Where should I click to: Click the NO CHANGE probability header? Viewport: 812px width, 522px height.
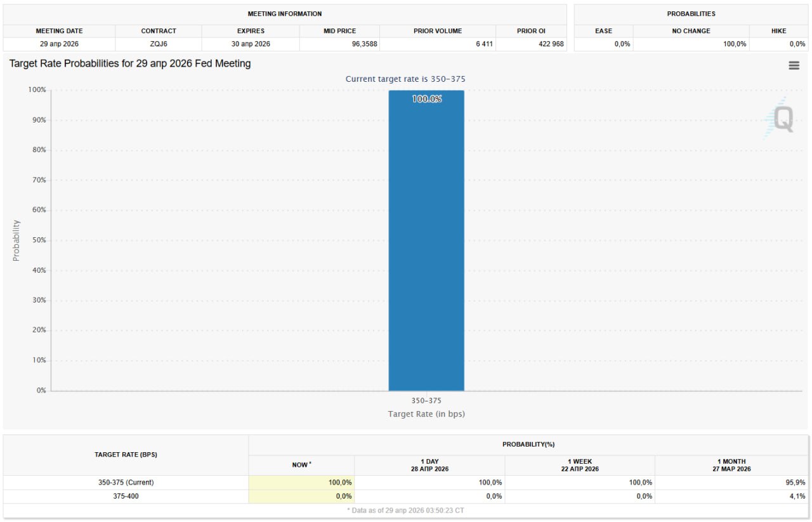(x=691, y=30)
